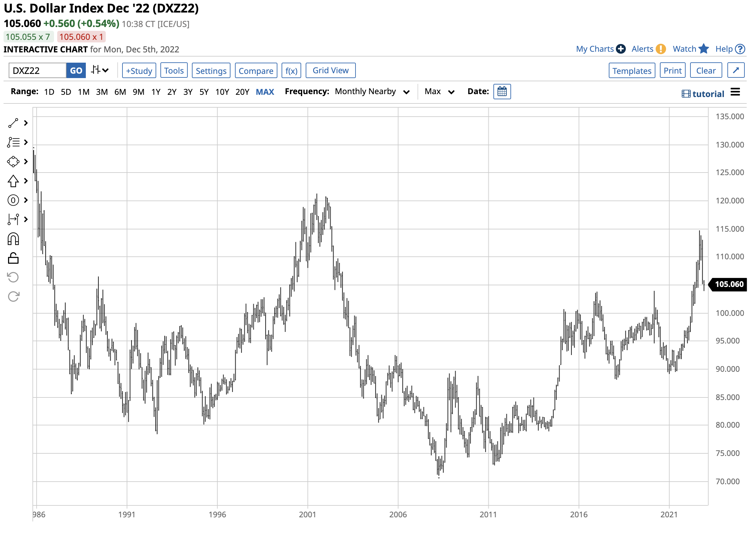Undo the last chart action
Screen dimensions: 756x534
13,258
